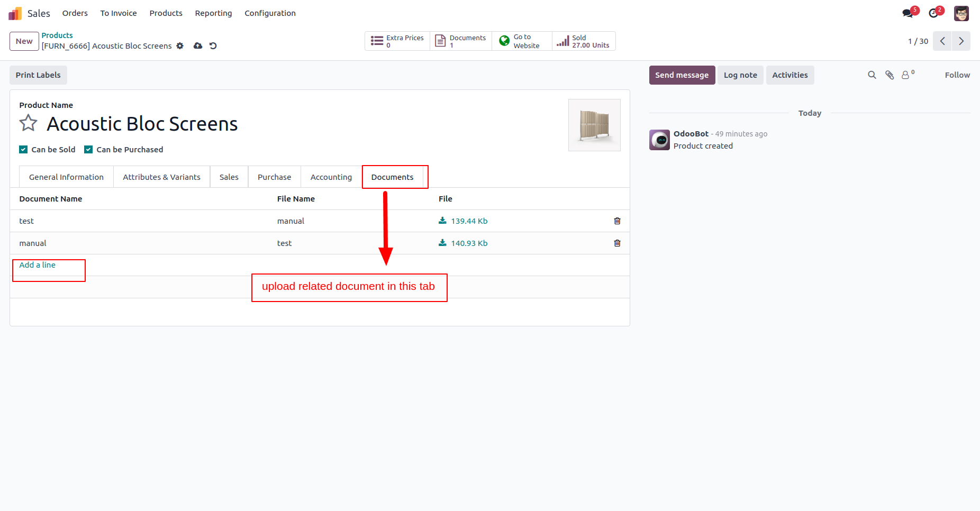The image size is (980, 511).
Task: Sort by Document Name column header
Action: (51, 199)
